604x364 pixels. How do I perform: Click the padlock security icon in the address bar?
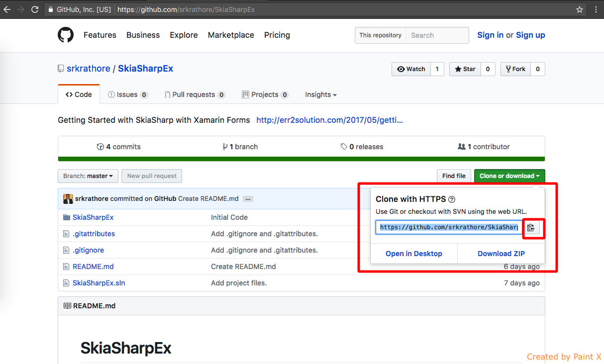[50, 9]
